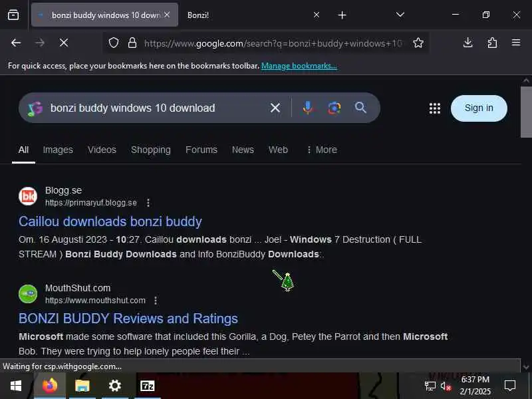Switch to Shopping results
The image size is (532, 399).
tap(151, 150)
